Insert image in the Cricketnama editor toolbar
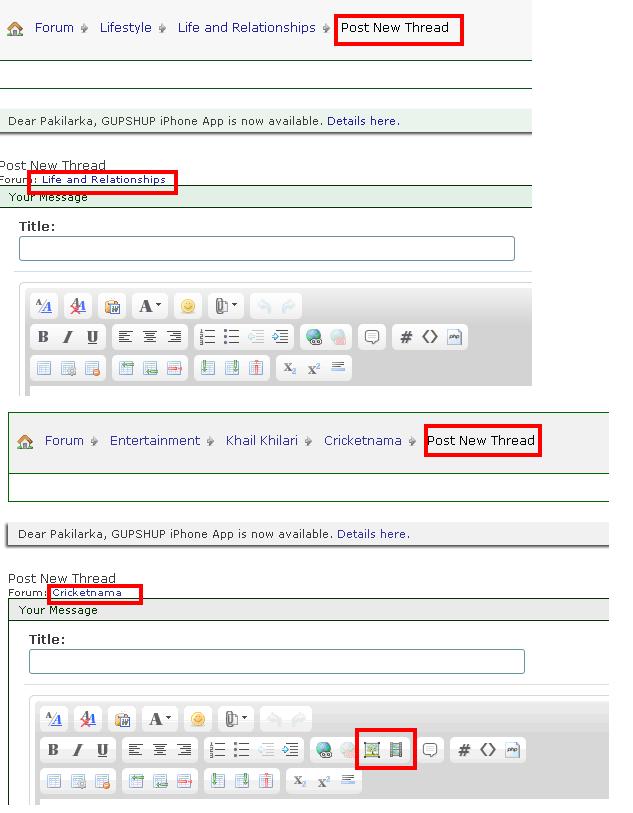Screen dimensions: 633x813 (x=372, y=750)
